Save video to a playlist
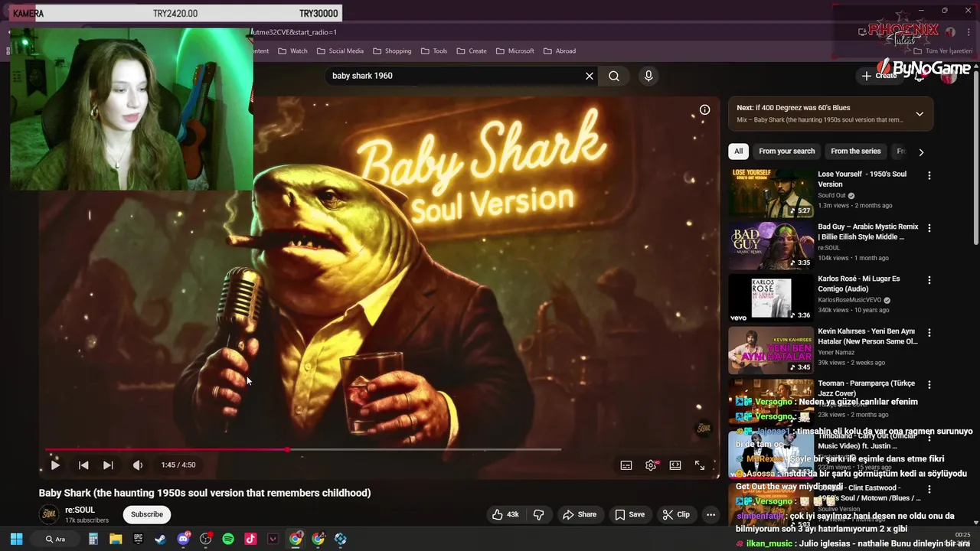Screen dimensions: 980x551 point(629,514)
